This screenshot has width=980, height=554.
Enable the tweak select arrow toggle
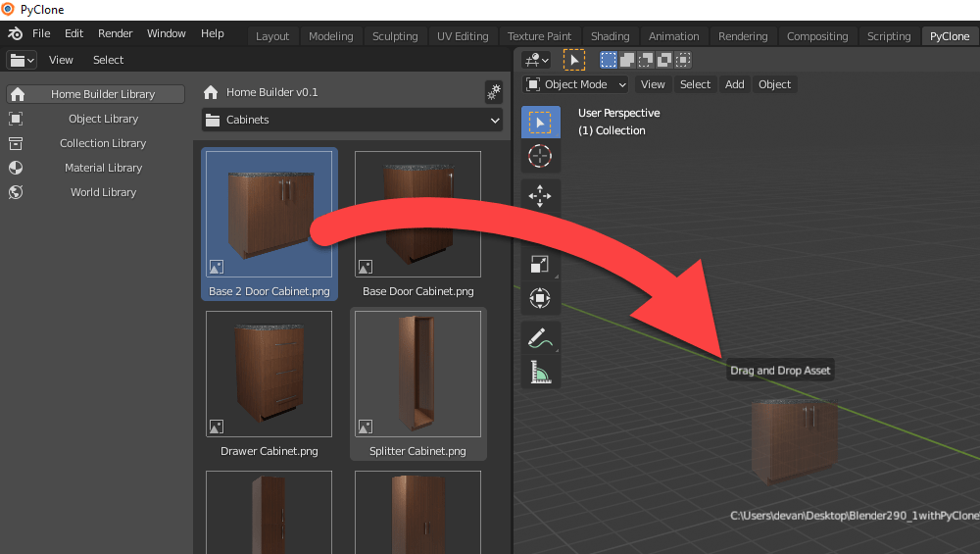[574, 60]
